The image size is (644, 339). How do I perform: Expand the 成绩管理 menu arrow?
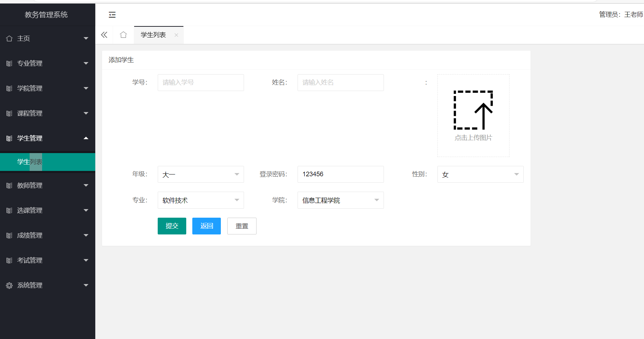point(86,235)
